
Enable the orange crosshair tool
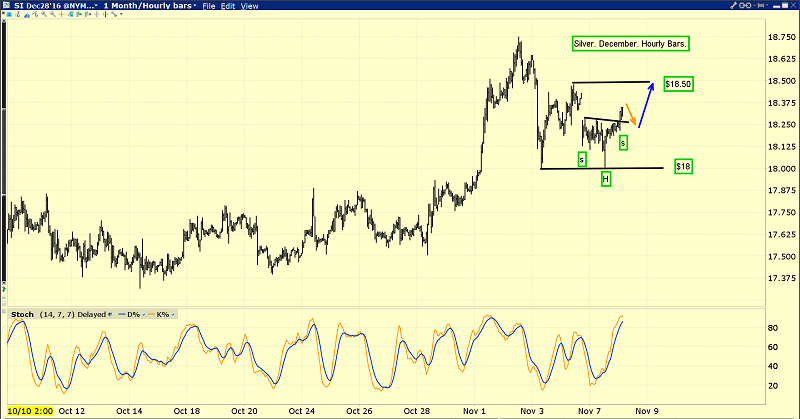click(x=61, y=14)
